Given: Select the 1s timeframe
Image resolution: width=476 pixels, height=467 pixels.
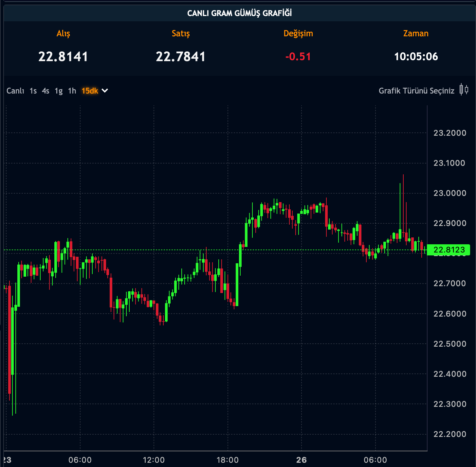Looking at the screenshot, I should (x=33, y=91).
